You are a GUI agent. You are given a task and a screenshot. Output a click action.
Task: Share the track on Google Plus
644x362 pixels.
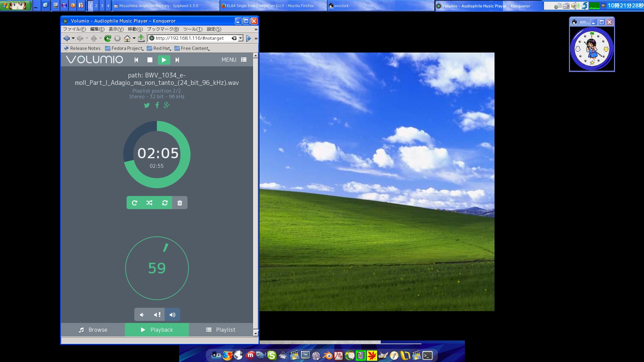pyautogui.click(x=167, y=105)
